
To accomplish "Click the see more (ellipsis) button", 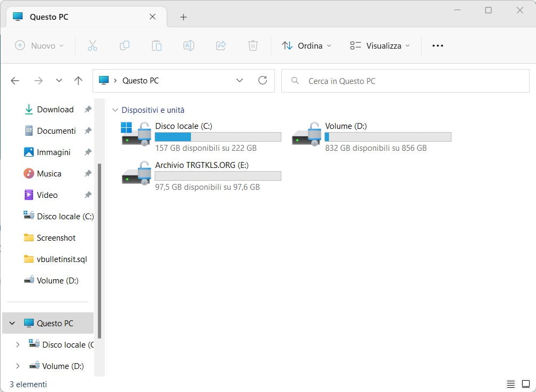I will coord(438,45).
